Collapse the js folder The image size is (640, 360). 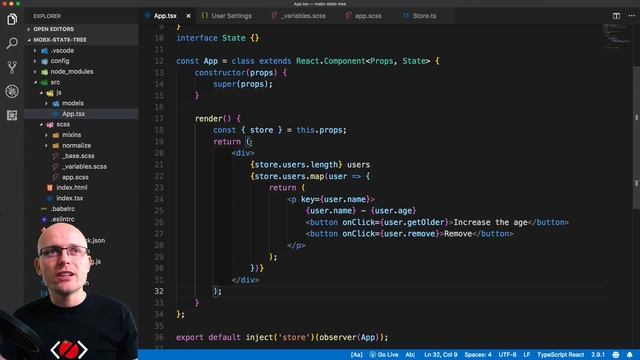[x=59, y=93]
